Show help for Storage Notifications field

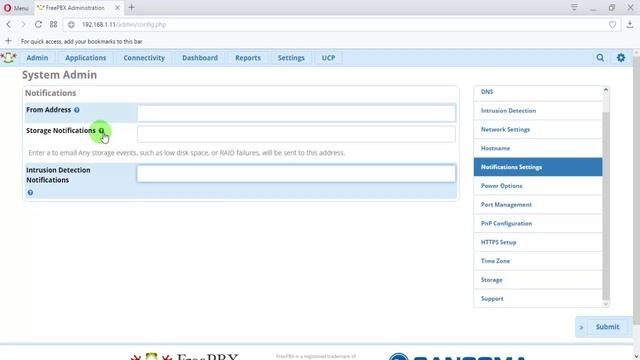click(102, 131)
